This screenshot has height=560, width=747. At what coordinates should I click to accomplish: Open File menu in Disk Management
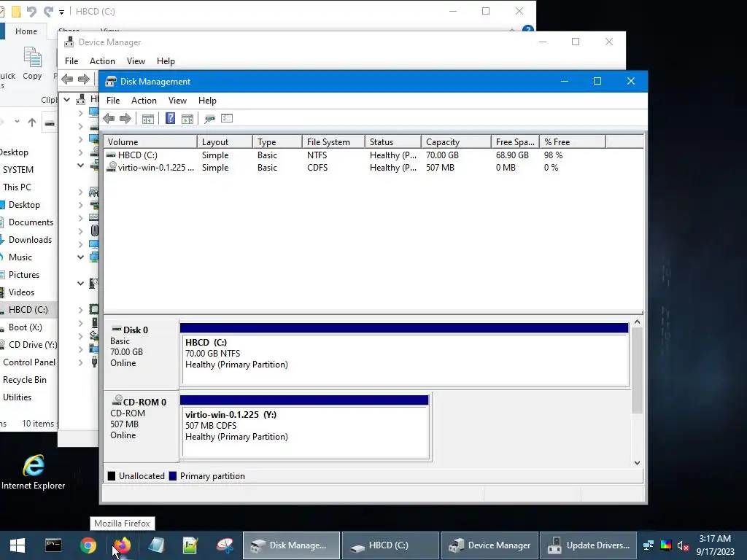tap(113, 101)
